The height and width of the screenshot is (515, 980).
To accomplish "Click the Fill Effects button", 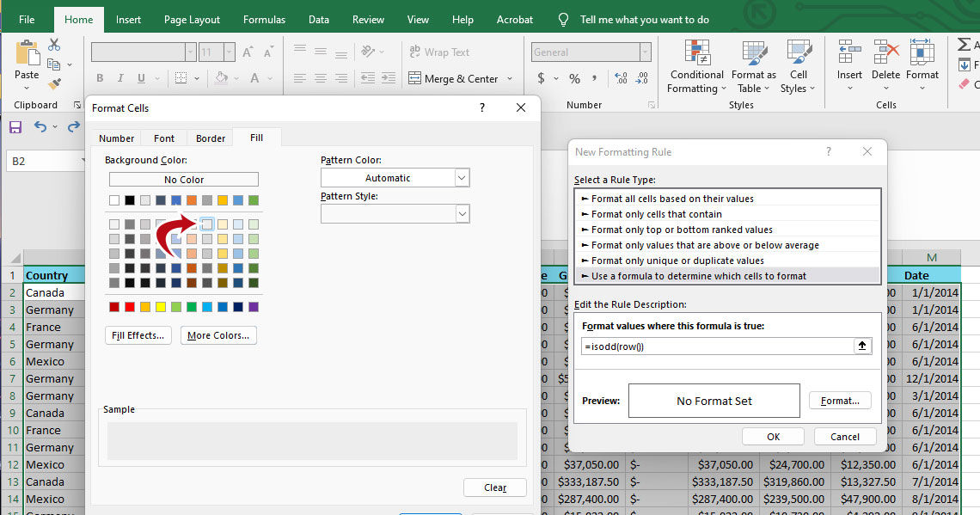I will point(138,335).
